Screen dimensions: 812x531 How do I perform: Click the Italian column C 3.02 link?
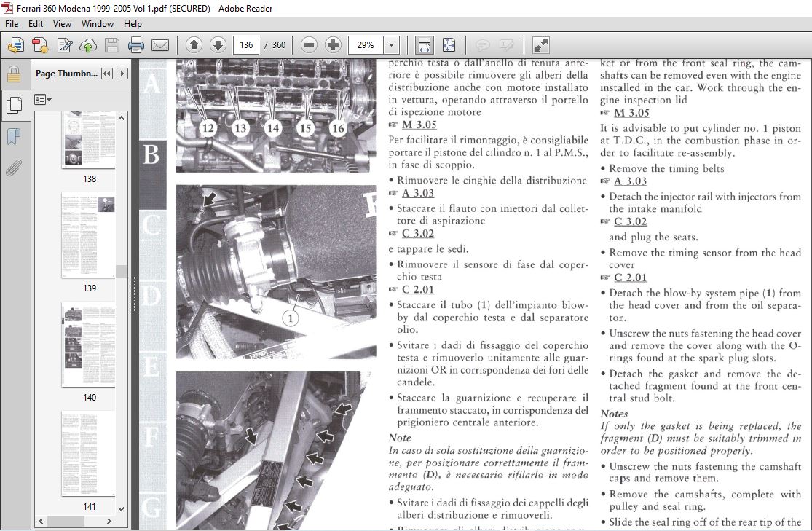point(417,234)
